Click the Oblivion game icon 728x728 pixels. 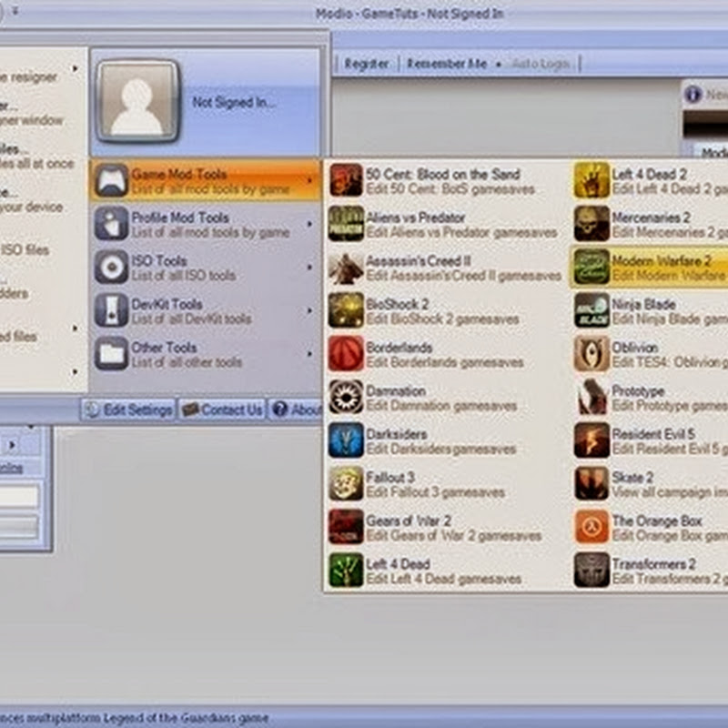point(591,353)
